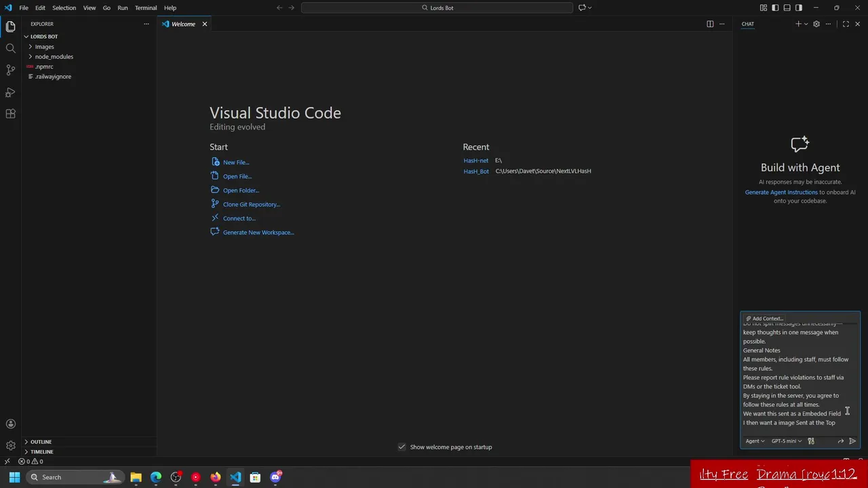The height and width of the screenshot is (488, 868).
Task: Open the Edit menu
Action: [40, 8]
